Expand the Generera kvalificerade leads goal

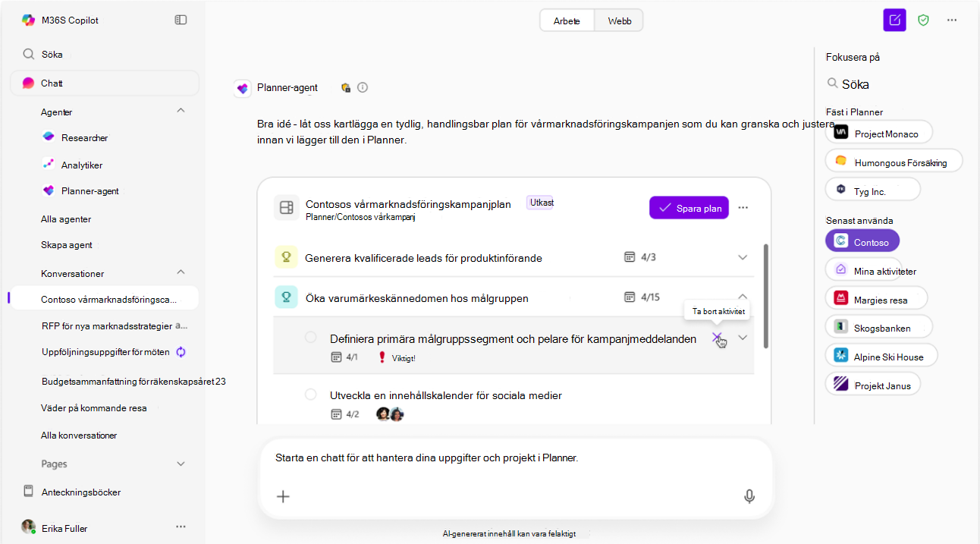(743, 257)
